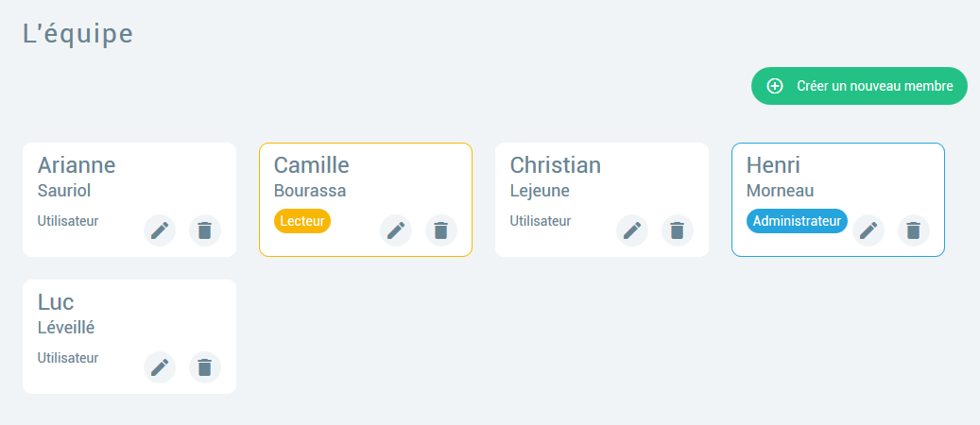Click the "L'équipe" page title
Viewport: 980px width, 425px height.
coord(77,33)
